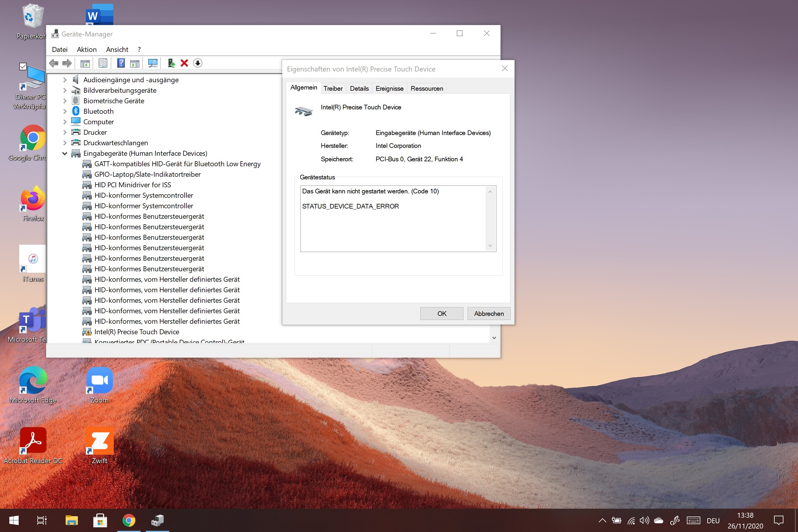The height and width of the screenshot is (532, 798).
Task: Select the Bluetooth category icon
Action: pyautogui.click(x=76, y=111)
